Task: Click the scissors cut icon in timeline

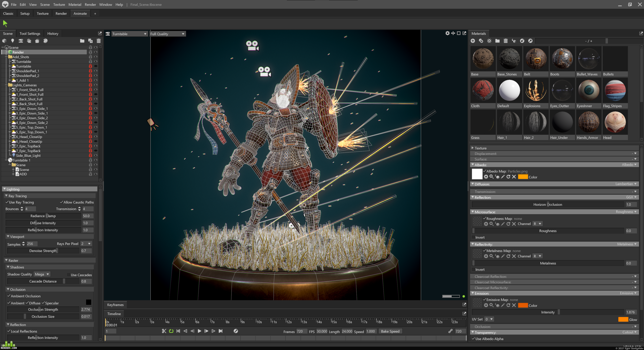Action: pos(164,331)
